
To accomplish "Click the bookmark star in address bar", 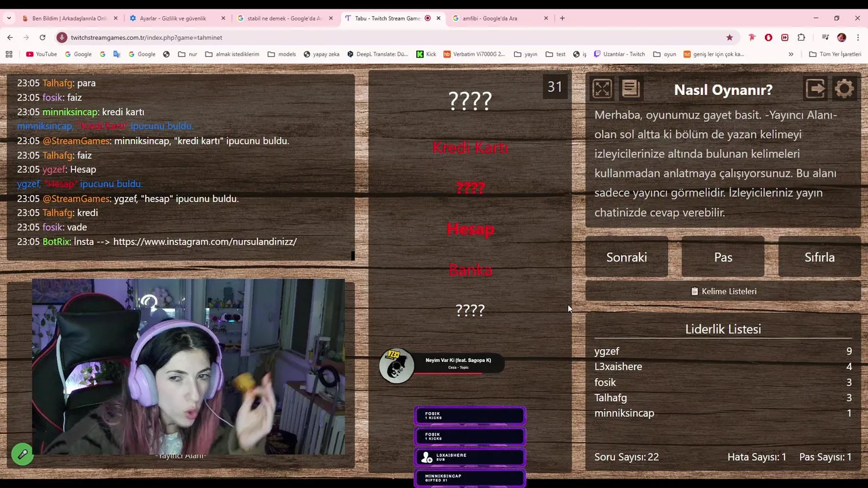I will point(730,37).
